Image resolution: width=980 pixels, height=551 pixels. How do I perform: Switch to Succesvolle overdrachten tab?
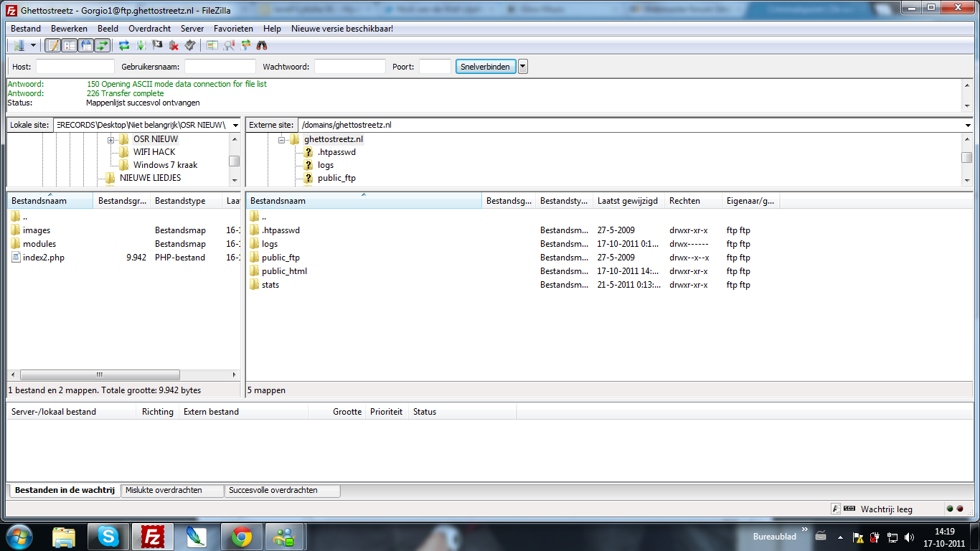[x=282, y=491]
